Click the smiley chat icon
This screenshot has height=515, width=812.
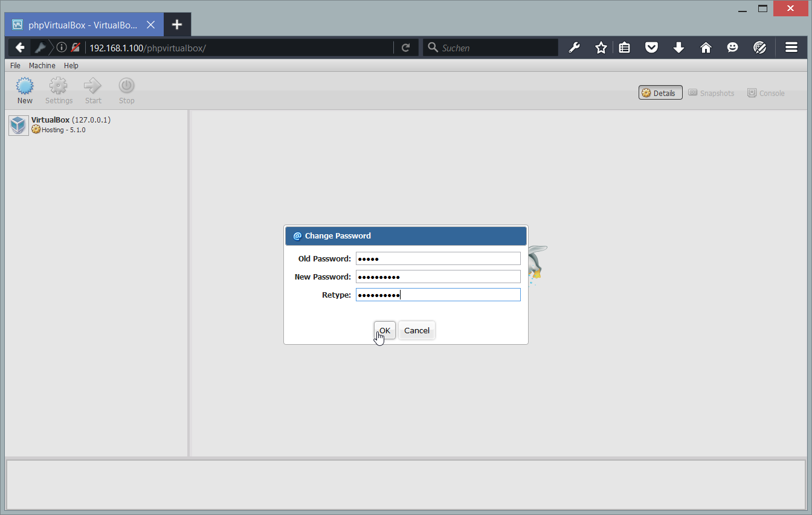point(733,48)
